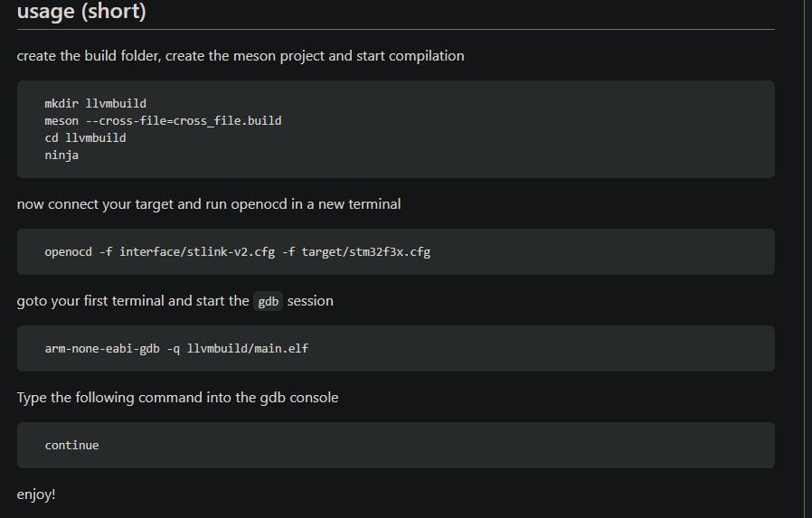Click the "cd llvmbuild" code line
The width and height of the screenshot is (812, 518).
(85, 137)
